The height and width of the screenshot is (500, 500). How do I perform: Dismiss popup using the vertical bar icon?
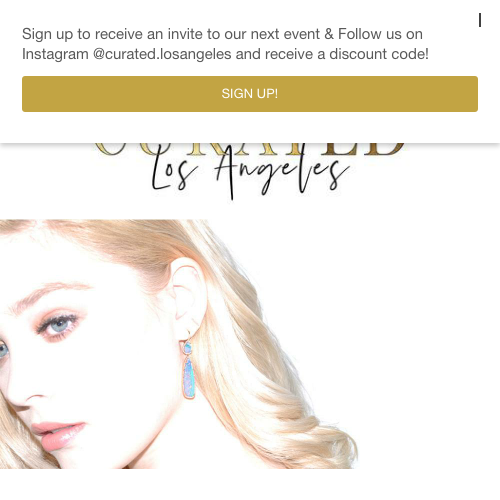pos(480,20)
